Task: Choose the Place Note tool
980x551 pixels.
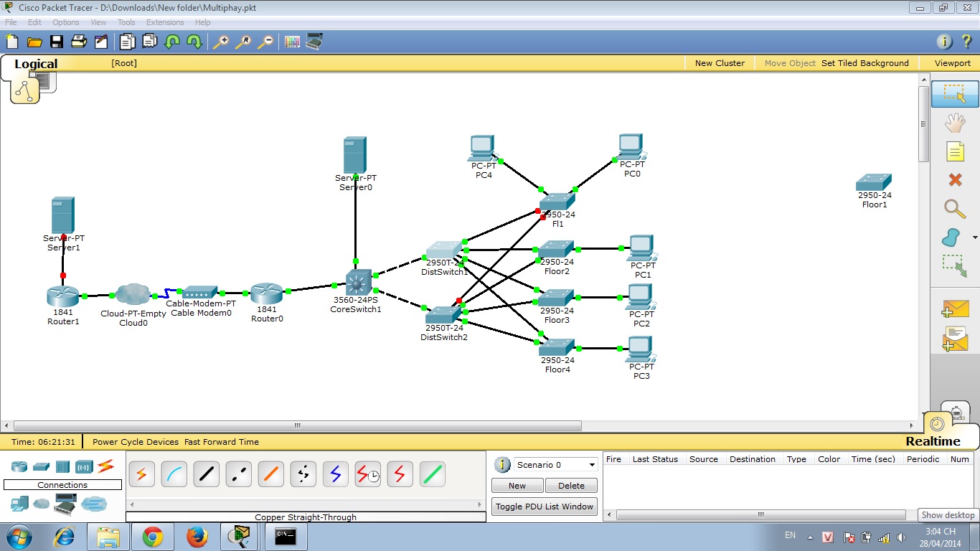Action: coord(955,151)
